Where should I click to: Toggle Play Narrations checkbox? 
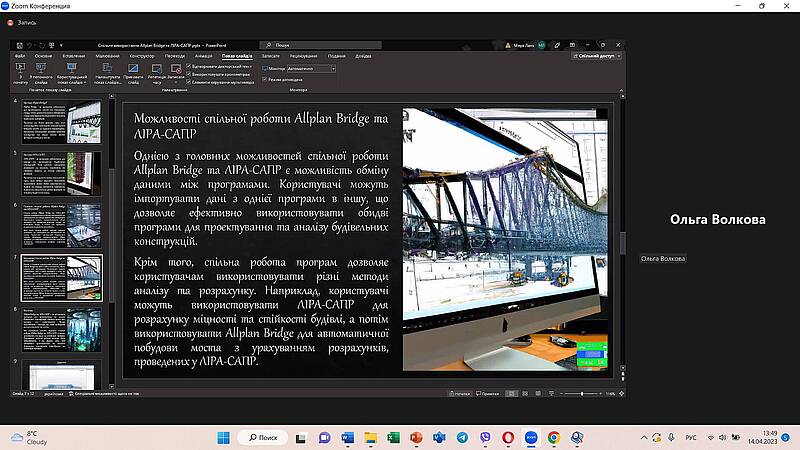pos(189,66)
